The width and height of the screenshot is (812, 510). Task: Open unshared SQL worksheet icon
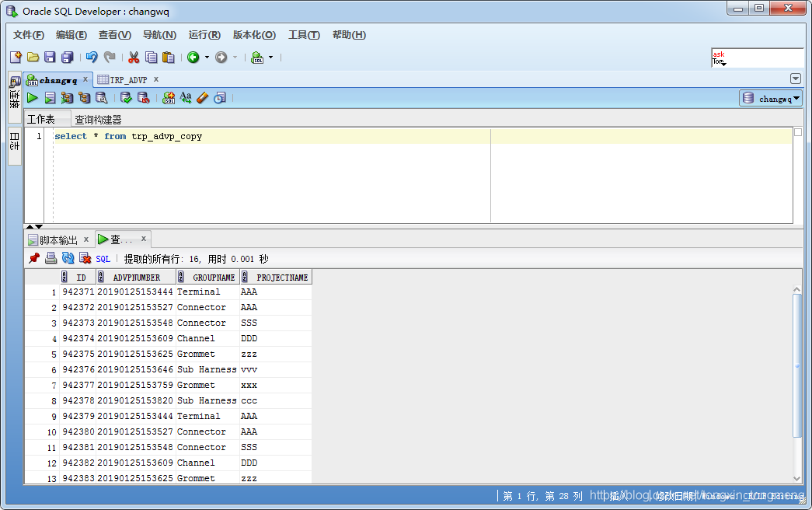click(169, 98)
